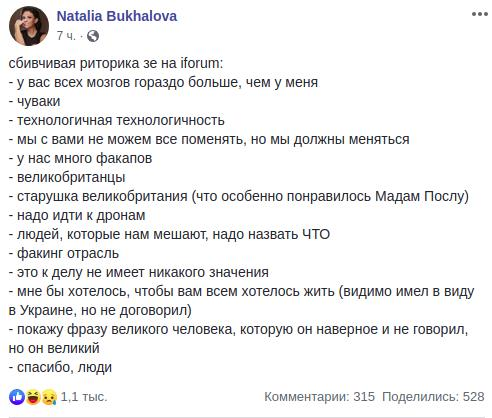This screenshot has height=418, width=492.
Task: Click the 'факинг отрасль' line
Action: 64,253
